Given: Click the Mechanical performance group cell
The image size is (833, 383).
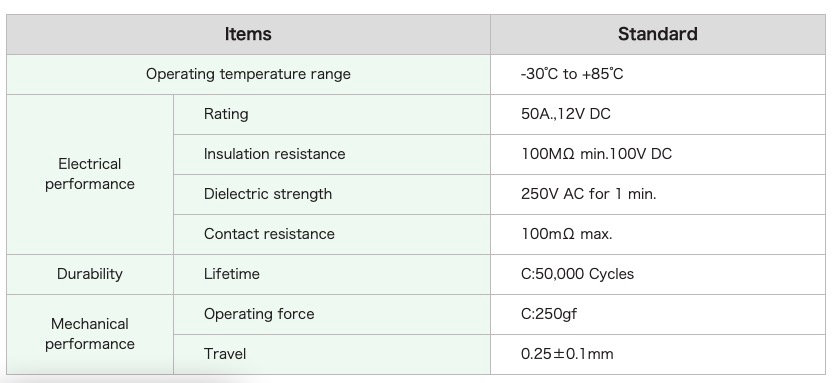Looking at the screenshot, I should coord(90,334).
